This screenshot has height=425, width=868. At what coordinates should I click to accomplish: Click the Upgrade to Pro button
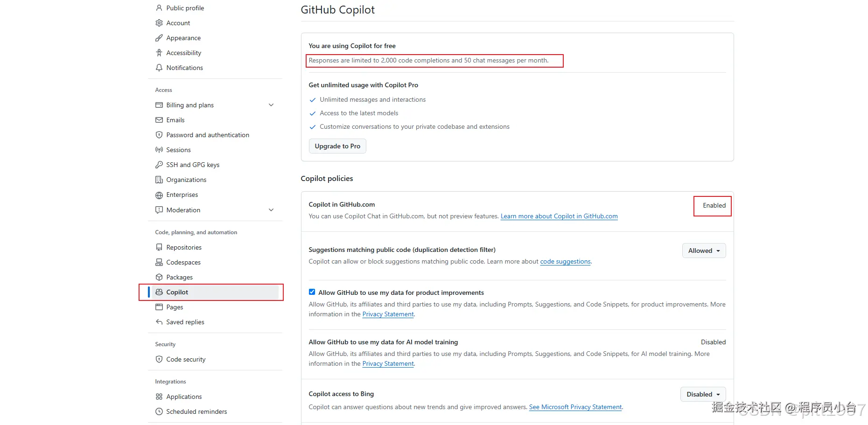click(337, 146)
